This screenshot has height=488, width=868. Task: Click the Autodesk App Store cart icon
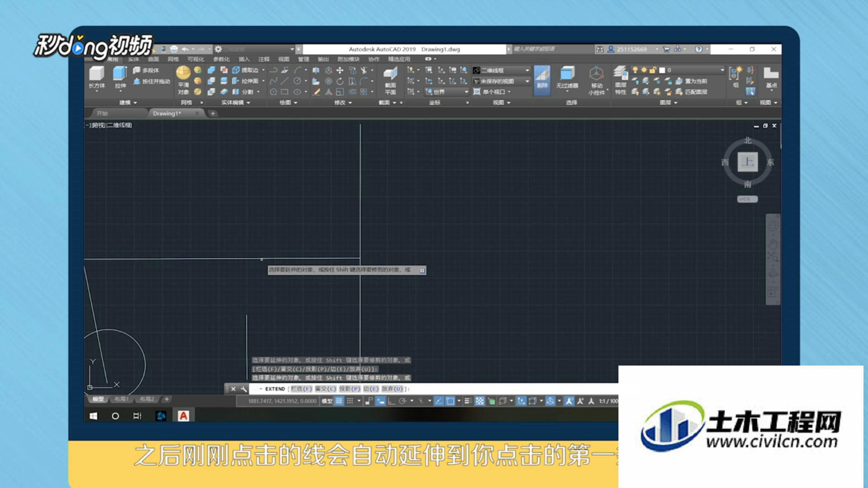coord(666,49)
